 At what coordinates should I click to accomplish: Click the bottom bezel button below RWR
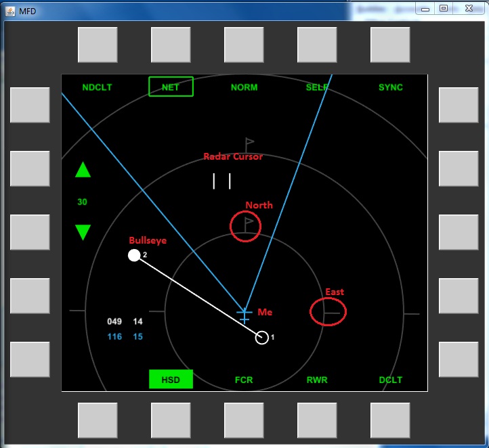click(x=317, y=420)
